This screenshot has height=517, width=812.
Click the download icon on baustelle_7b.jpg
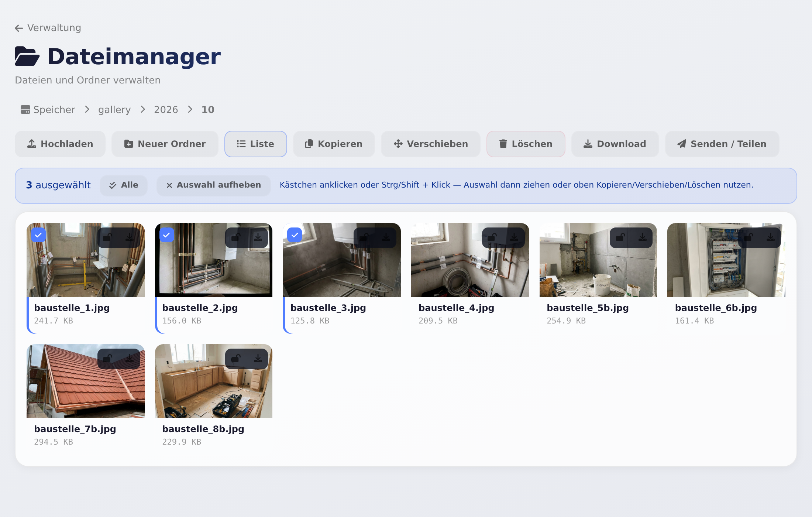[x=130, y=359]
